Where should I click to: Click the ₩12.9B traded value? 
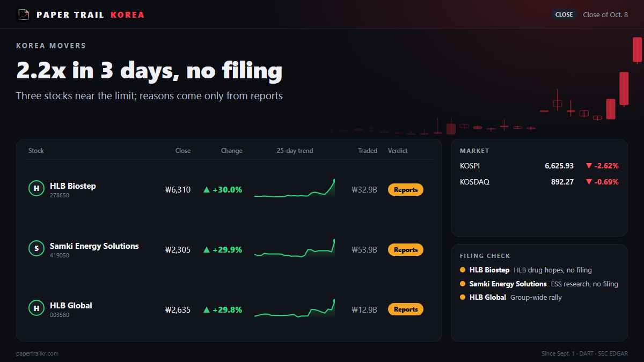(364, 309)
